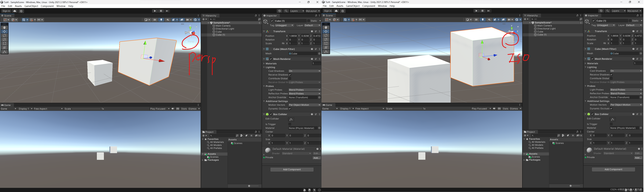Enable Is Trigger in left Inspector
This screenshot has height=192, width=644.
(290, 124)
